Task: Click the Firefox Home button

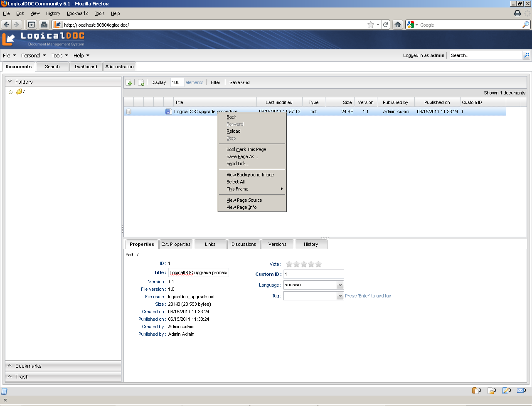Action: click(398, 25)
